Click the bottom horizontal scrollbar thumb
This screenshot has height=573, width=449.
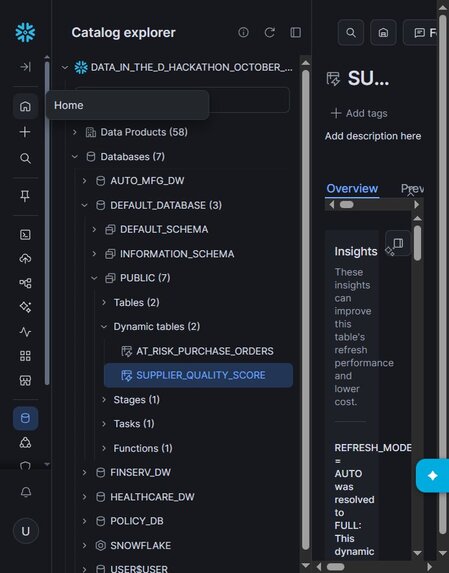(335, 567)
